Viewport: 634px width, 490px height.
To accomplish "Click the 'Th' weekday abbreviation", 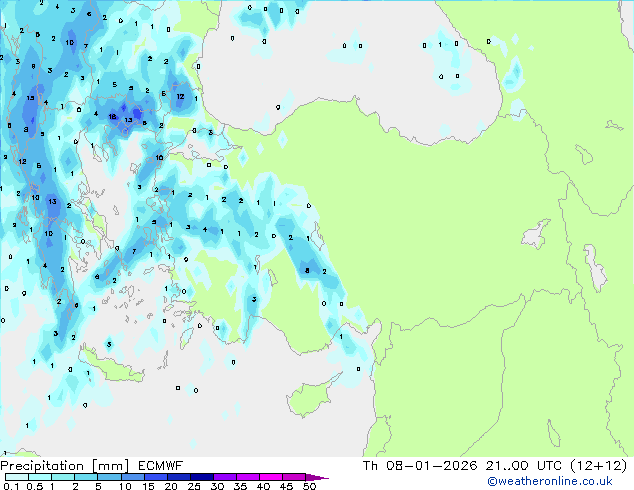I will click(370, 466).
